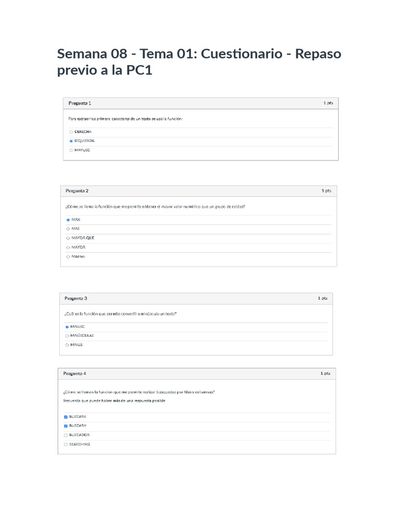Viewport: 399px width, 532px height.
Task: Select the MINUS radio option
Action: 67,345
